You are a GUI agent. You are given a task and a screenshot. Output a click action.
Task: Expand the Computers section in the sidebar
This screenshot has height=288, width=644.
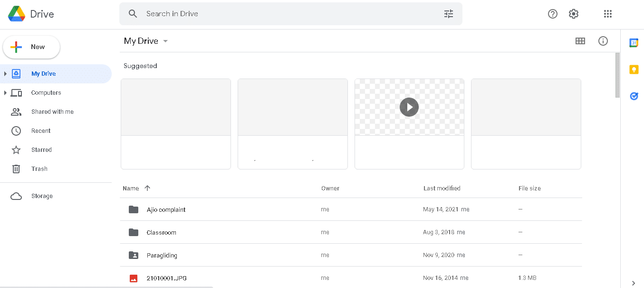tap(5, 92)
